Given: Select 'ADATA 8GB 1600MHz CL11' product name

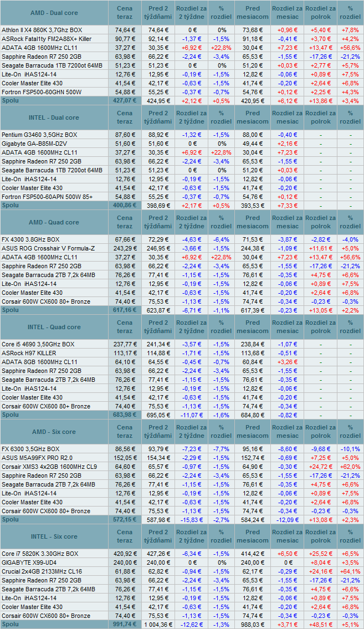Looking at the screenshot, I should coord(40,362).
